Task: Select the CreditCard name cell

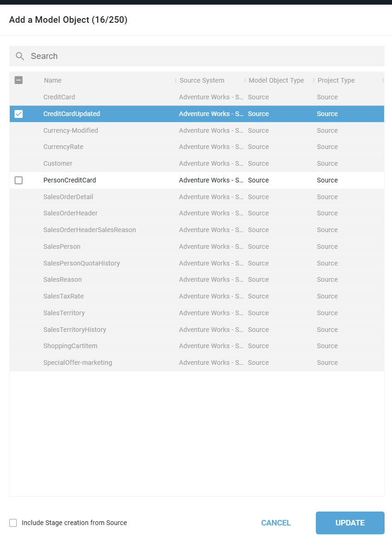Action: point(59,97)
